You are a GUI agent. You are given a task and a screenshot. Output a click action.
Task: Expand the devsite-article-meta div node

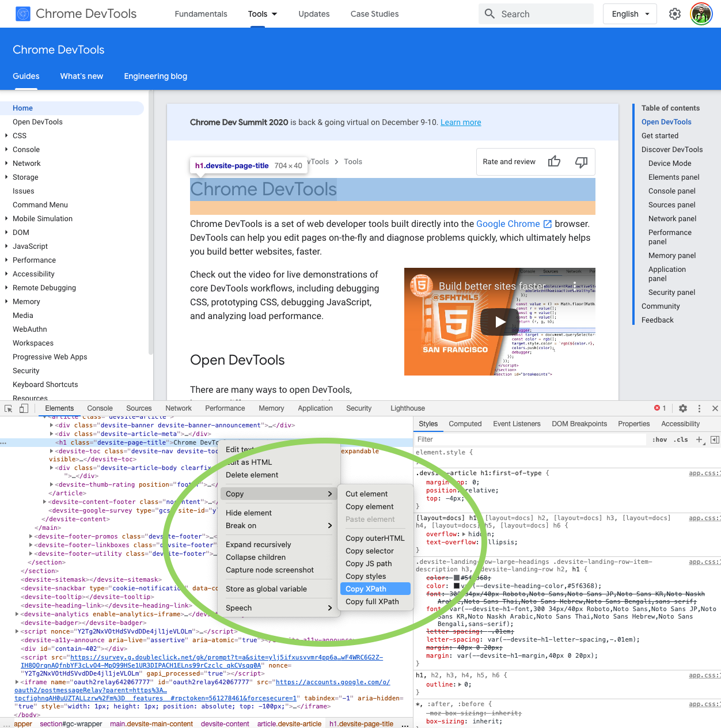[52, 434]
